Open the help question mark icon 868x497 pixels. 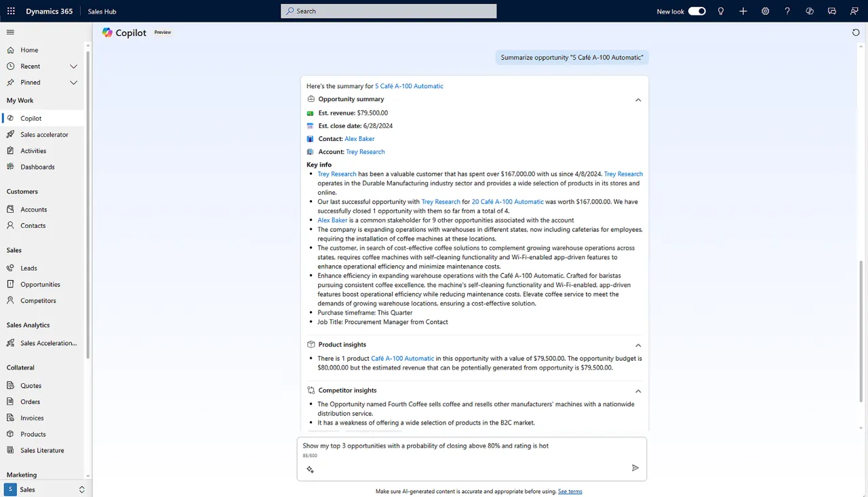point(787,11)
